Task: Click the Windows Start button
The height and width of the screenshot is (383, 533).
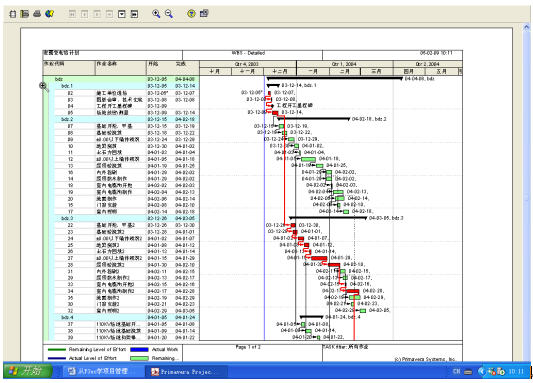Action: (28, 371)
